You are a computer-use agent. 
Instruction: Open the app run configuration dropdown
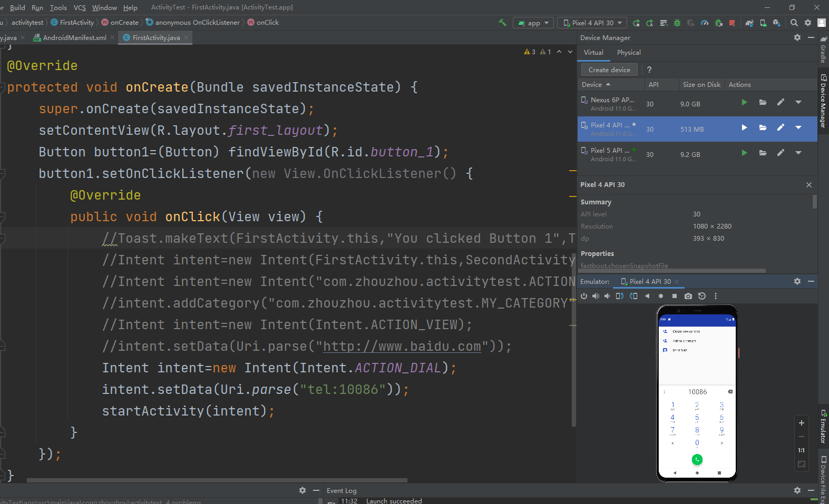533,23
